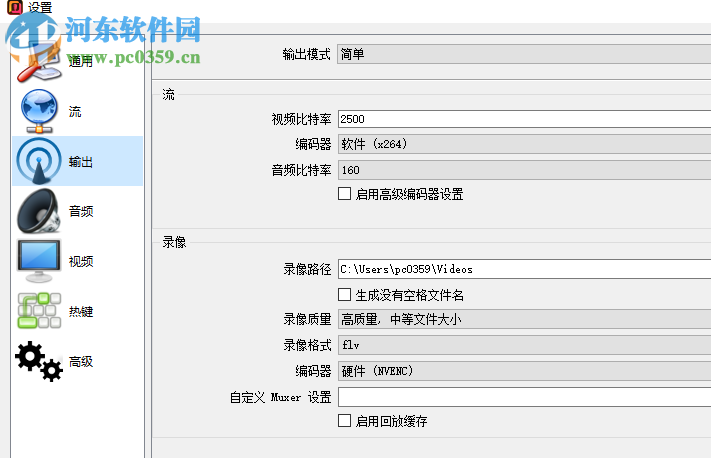Open the 通用 settings section
This screenshot has width=711, height=458.
click(78, 61)
